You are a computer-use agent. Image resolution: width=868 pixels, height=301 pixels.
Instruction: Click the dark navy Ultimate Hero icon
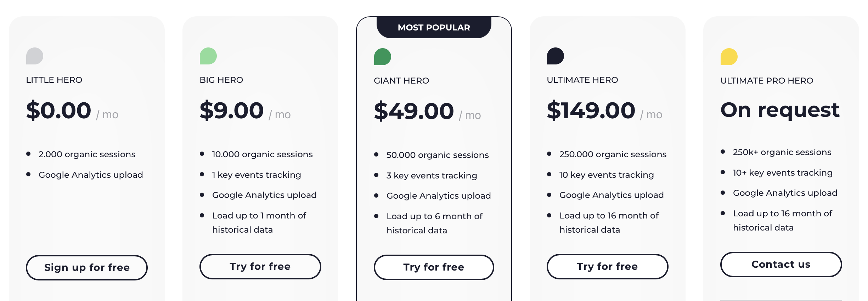[x=556, y=56]
